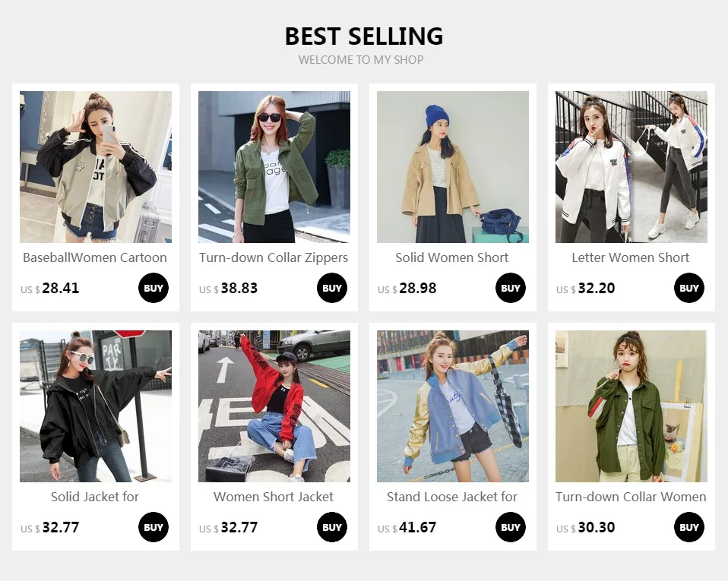728x581 pixels.
Task: Click BUY for Women Short Jacket
Action: (x=332, y=527)
